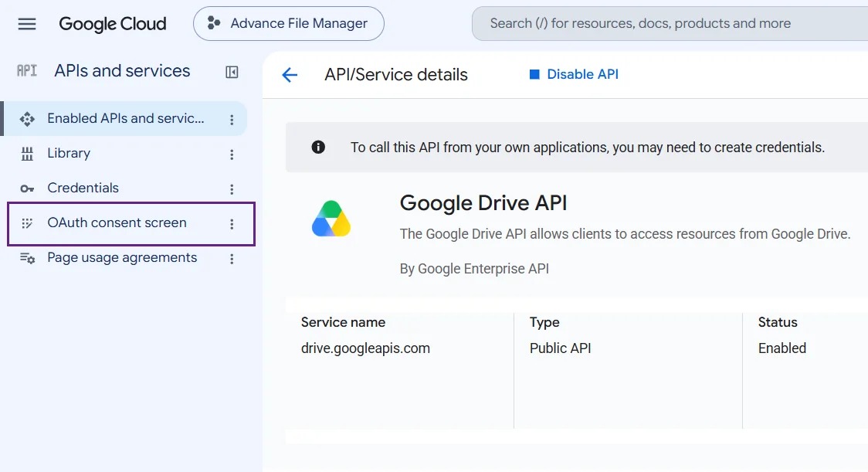
Task: Select drive.googleapis.com service name value
Action: [x=365, y=348]
